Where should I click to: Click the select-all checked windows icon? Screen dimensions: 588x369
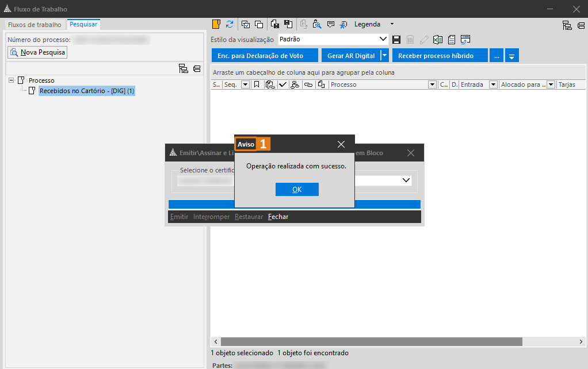pos(246,24)
